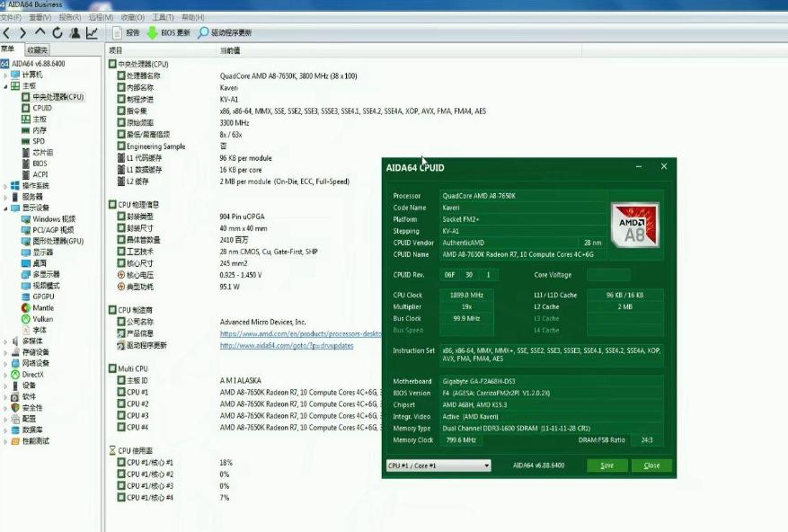Open the user management person icon in toolbar
Screen dimensions: 788x532
point(75,33)
